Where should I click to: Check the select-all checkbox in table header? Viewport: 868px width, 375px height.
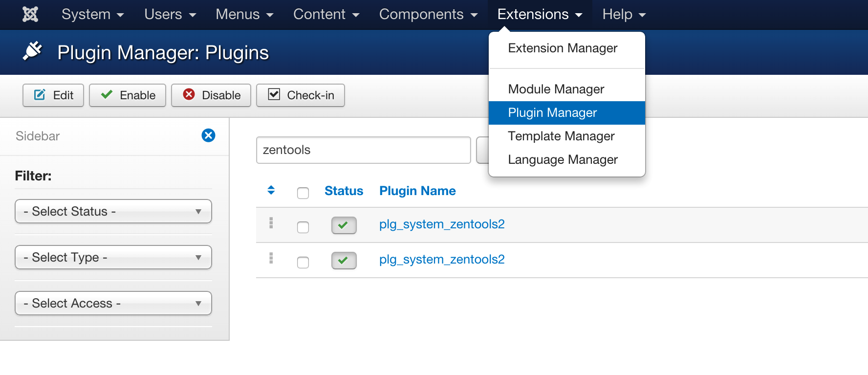pos(303,193)
